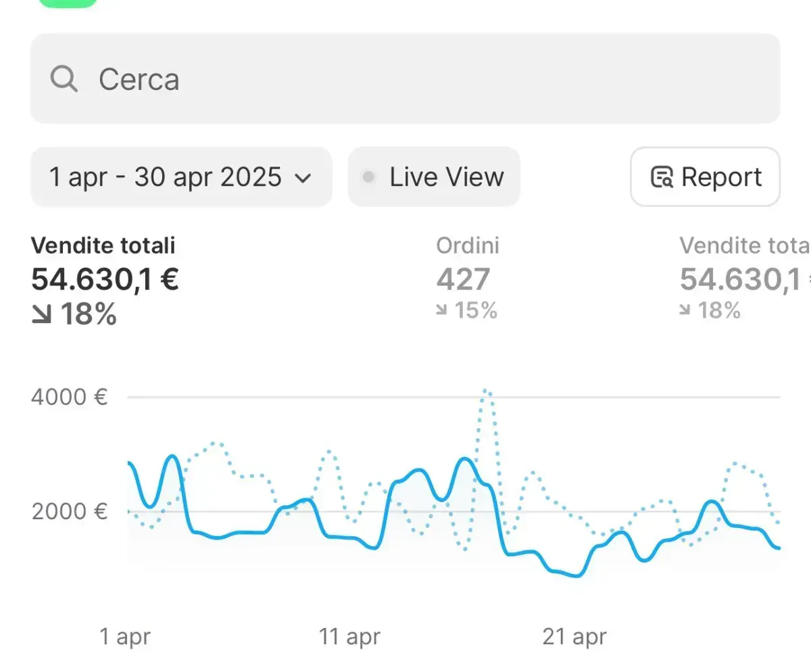Switch to the Ordini metric tab
This screenshot has height=672, width=811.
click(468, 245)
